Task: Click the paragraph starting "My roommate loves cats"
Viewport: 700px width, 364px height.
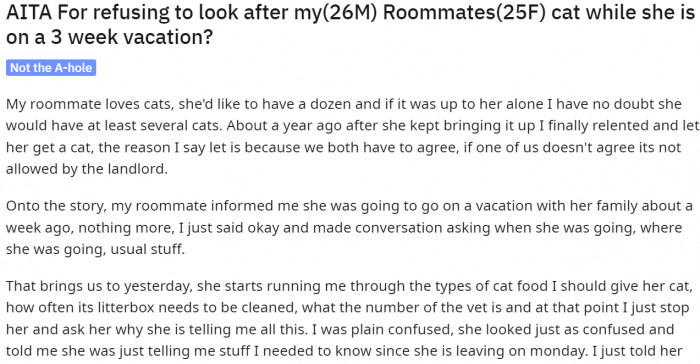Action: point(350,136)
